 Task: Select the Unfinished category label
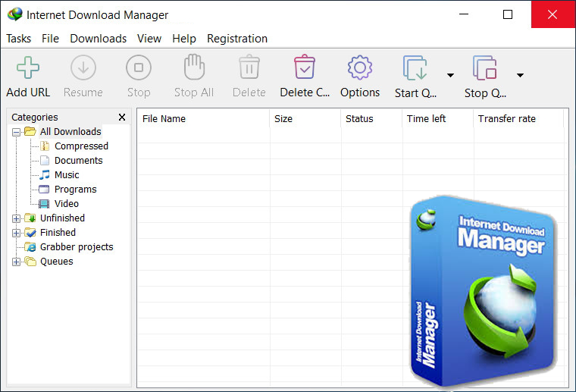62,218
